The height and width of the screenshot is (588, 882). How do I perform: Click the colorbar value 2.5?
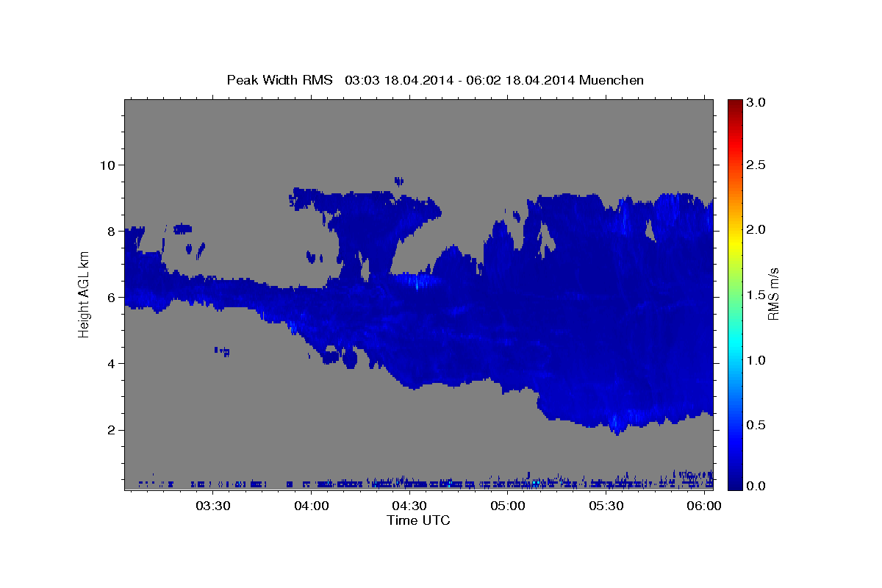pyautogui.click(x=757, y=165)
